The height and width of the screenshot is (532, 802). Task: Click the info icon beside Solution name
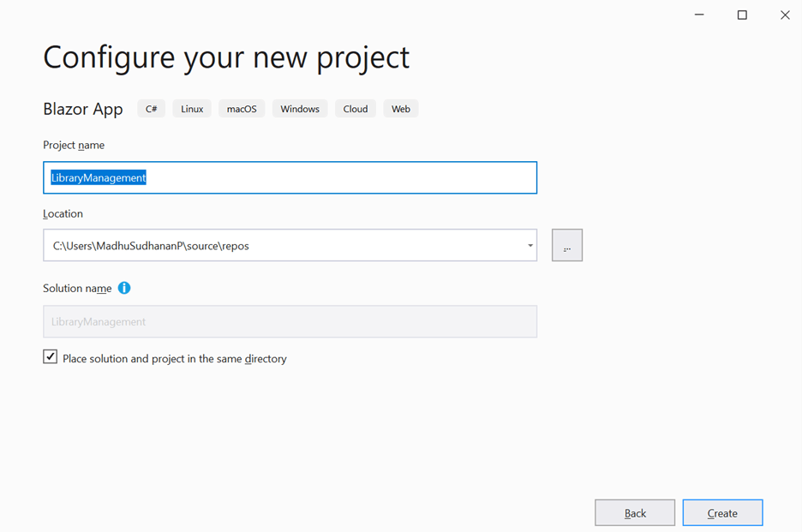pyautogui.click(x=124, y=288)
